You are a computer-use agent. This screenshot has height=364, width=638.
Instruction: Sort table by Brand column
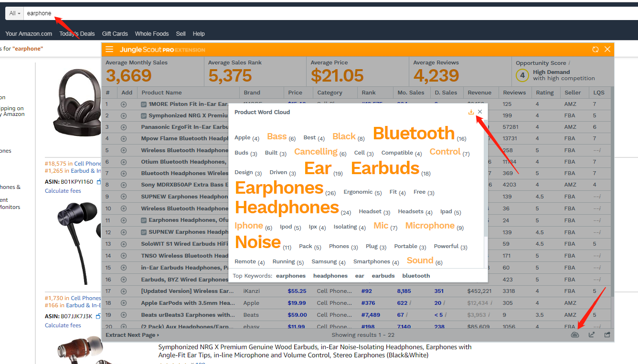click(252, 93)
